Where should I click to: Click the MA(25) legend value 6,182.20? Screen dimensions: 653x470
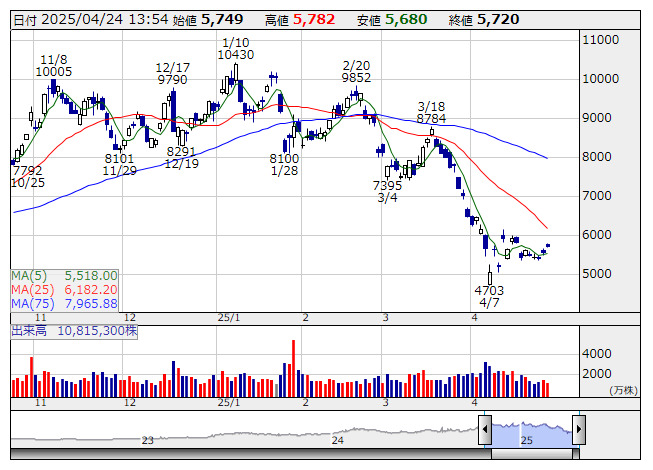point(91,290)
